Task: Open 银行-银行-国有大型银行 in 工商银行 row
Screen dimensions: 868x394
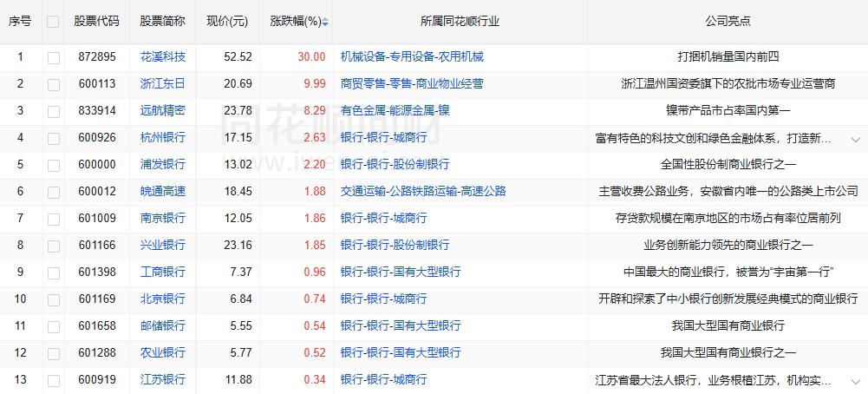Action: pyautogui.click(x=401, y=273)
